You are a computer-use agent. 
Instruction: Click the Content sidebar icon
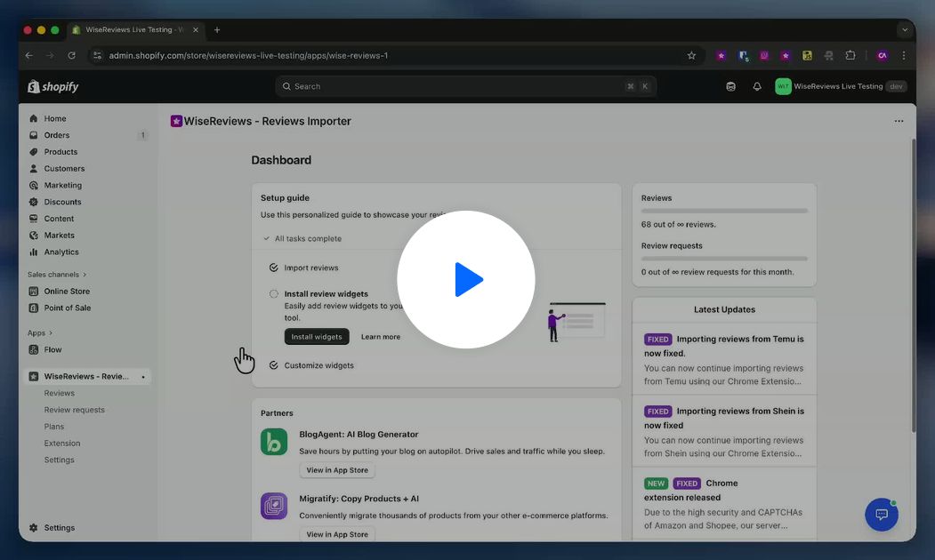[x=34, y=219]
